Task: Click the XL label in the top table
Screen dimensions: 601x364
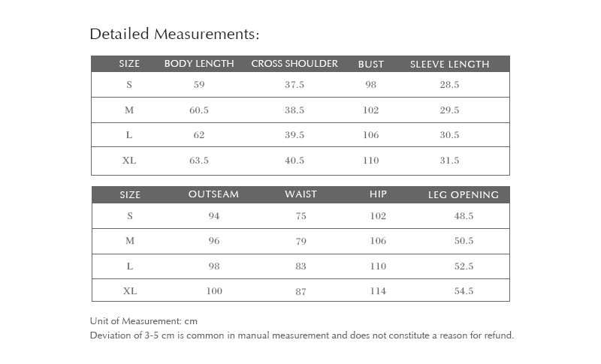Action: [129, 161]
